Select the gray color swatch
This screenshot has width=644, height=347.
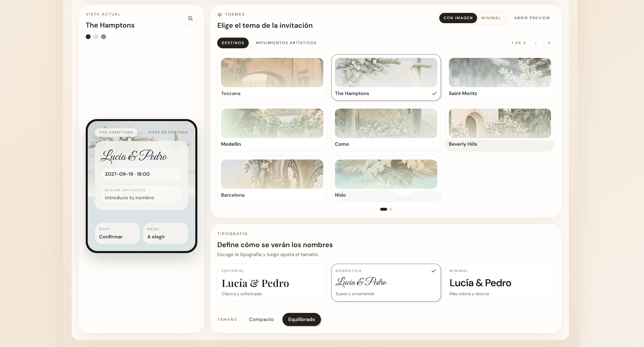point(103,37)
